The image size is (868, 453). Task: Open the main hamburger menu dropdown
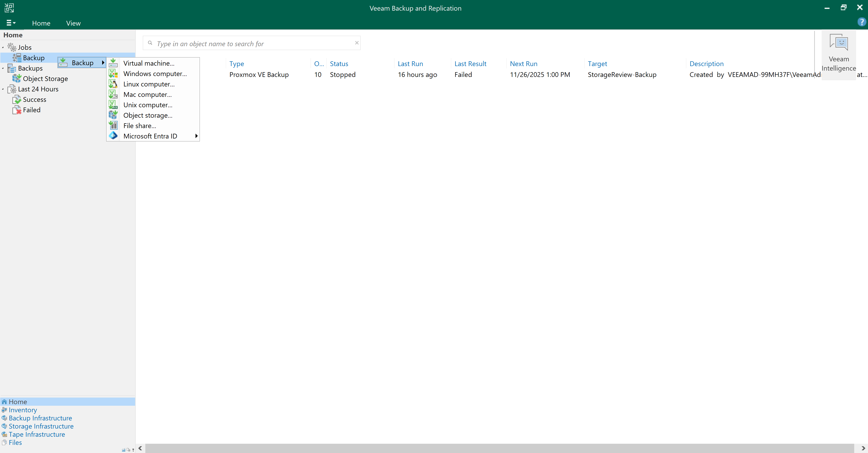(11, 23)
